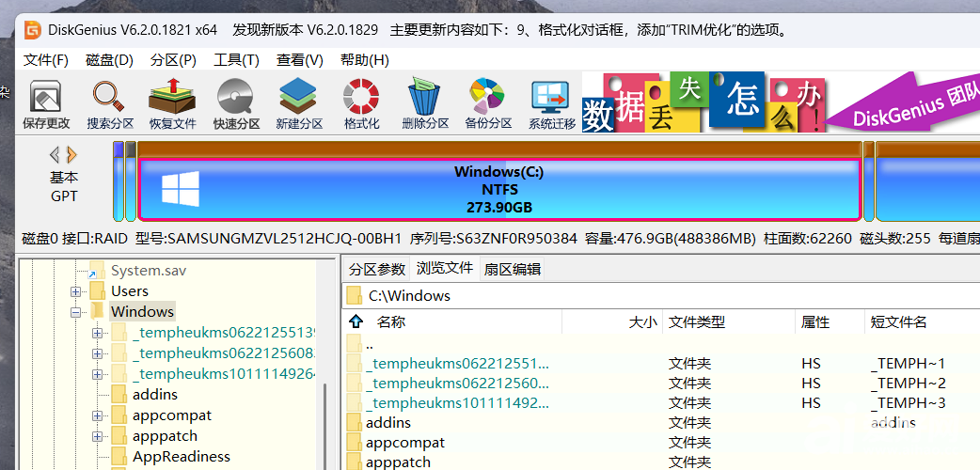Select the second small partition on disk map
The image size is (980, 470).
pyautogui.click(x=131, y=181)
